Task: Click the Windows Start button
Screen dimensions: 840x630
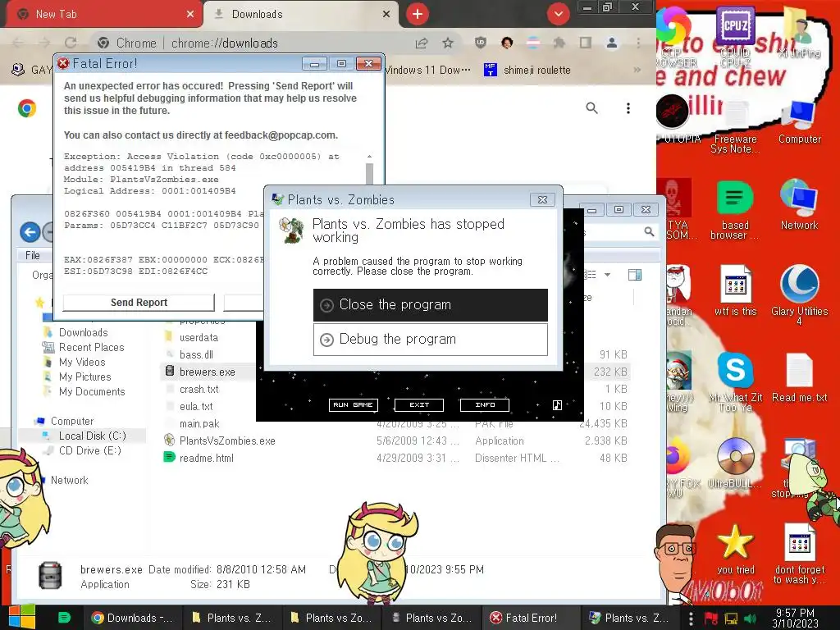Action: click(21, 617)
